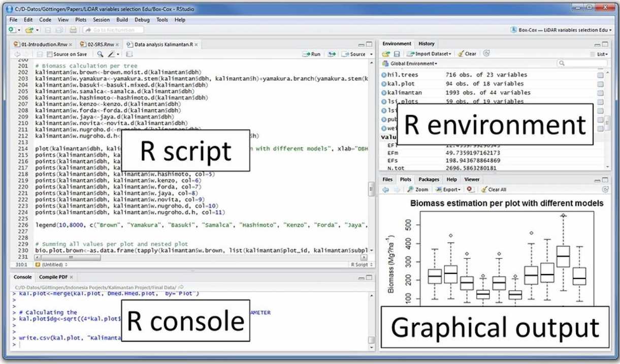Viewport: 620px width, 364px height.
Task: Open the Session menu
Action: tap(101, 20)
